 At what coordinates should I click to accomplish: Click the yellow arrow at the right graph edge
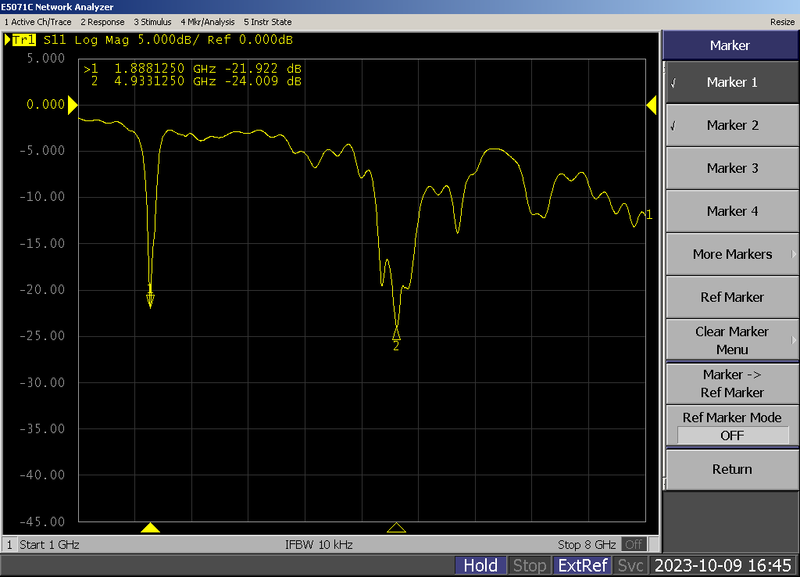[652, 103]
